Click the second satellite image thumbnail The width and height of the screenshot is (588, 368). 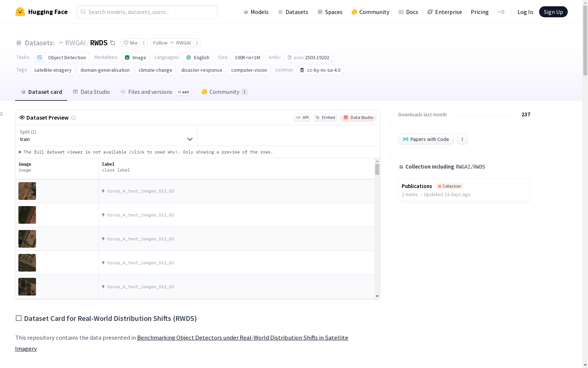27,215
